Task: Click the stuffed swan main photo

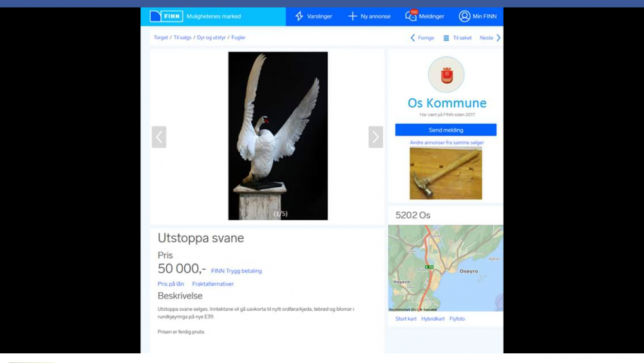Action: click(278, 136)
